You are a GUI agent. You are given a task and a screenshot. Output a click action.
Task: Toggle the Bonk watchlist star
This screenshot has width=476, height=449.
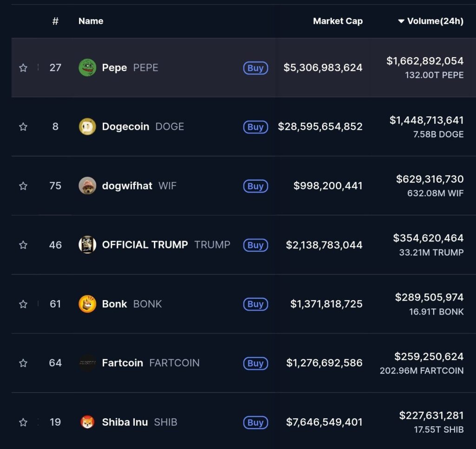(x=23, y=304)
